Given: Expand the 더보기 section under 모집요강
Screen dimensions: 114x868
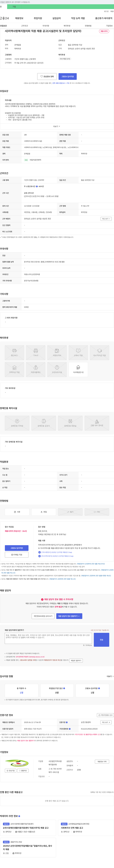Looking at the screenshot, I should 57,126.
